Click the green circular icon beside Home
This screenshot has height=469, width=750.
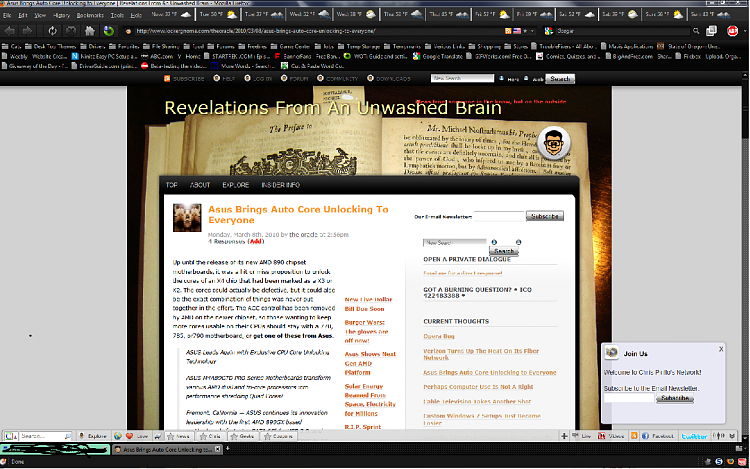pos(109,31)
